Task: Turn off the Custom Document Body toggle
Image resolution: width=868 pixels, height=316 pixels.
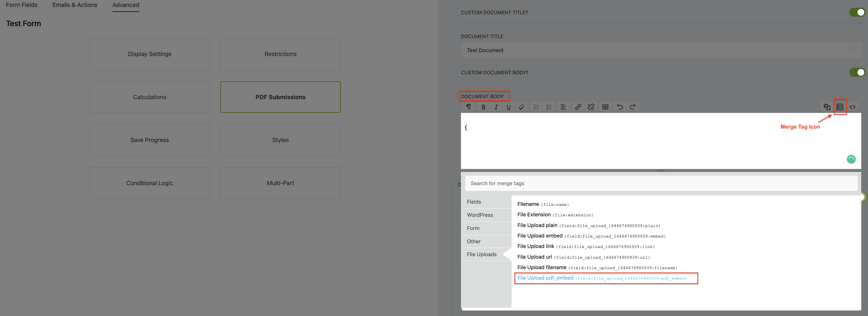Action: click(x=858, y=72)
